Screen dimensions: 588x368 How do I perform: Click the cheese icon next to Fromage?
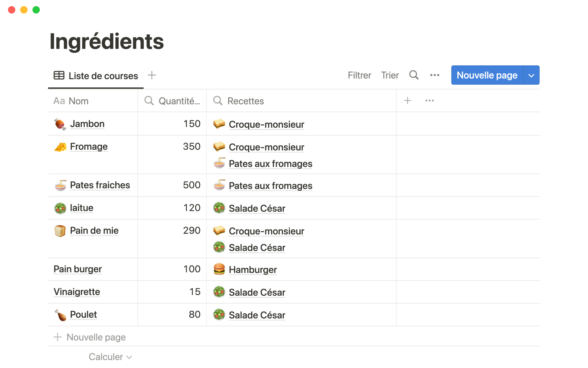pos(60,147)
